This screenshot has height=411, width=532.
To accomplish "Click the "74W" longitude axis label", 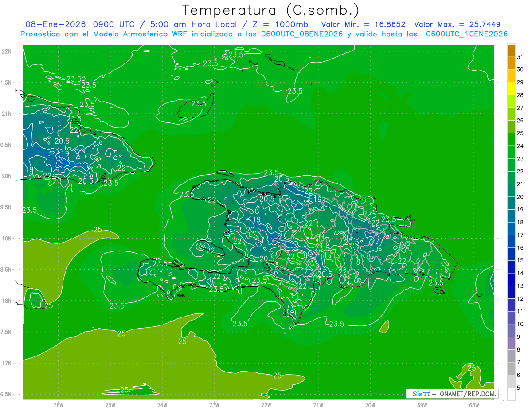I will tap(162, 405).
